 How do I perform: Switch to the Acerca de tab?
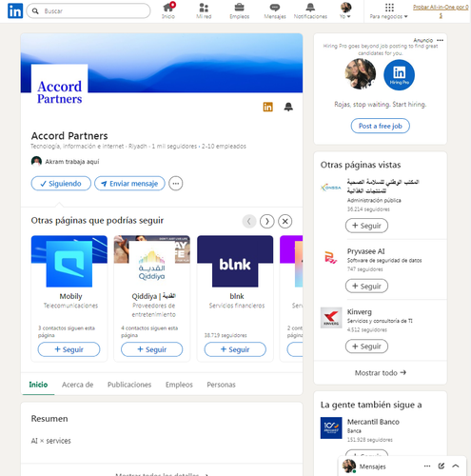[x=78, y=385]
